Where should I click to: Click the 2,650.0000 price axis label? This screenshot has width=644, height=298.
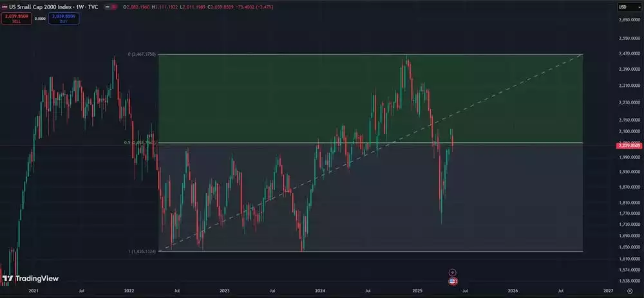(629, 20)
